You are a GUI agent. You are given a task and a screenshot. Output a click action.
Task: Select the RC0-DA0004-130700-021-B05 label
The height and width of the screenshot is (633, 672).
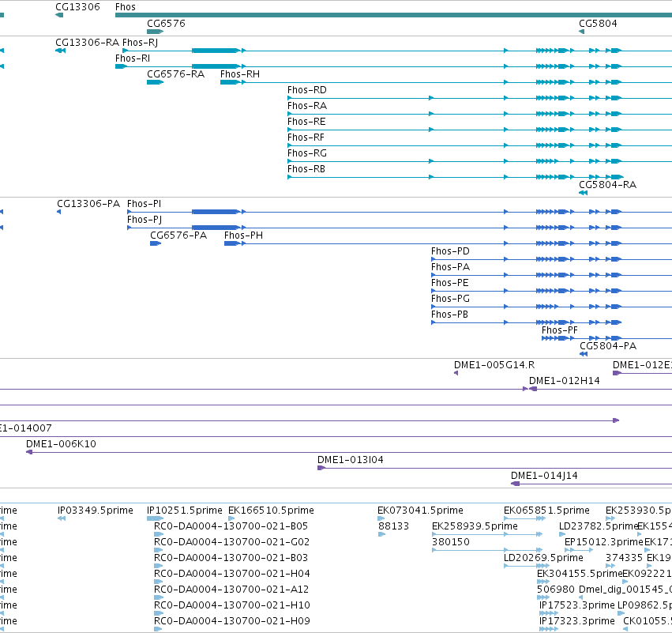click(x=231, y=526)
